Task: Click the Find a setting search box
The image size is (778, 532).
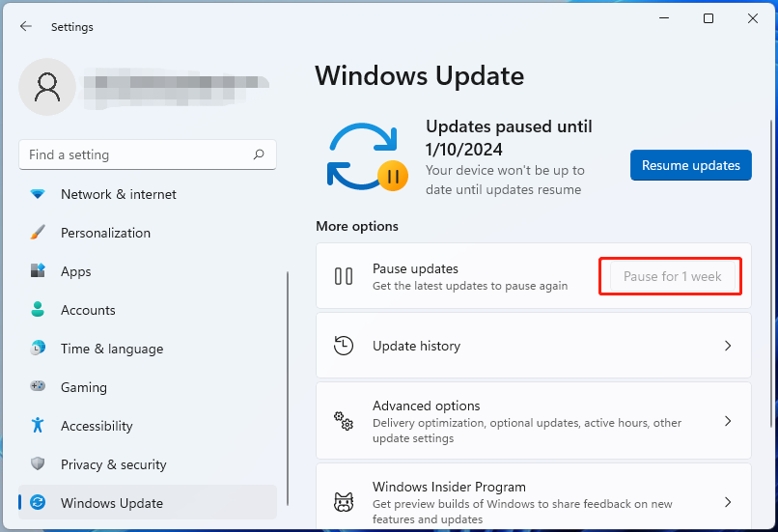Action: pos(148,154)
